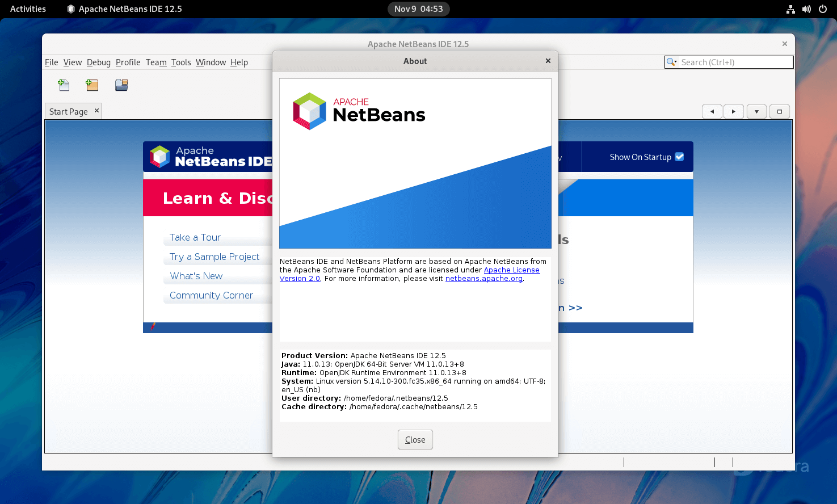Click the New File toolbar icon

tap(64, 85)
